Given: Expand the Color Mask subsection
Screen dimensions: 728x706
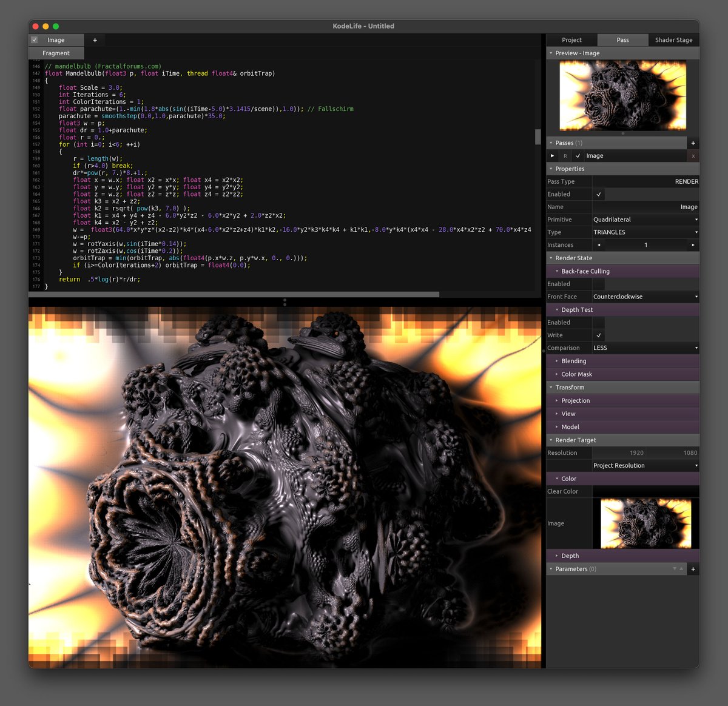Looking at the screenshot, I should click(557, 374).
